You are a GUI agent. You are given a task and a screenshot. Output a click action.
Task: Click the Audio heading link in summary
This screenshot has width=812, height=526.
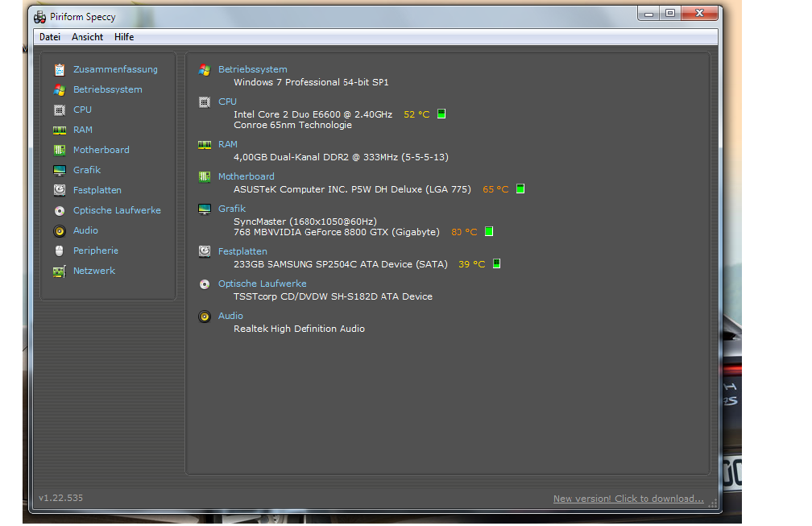click(x=230, y=317)
